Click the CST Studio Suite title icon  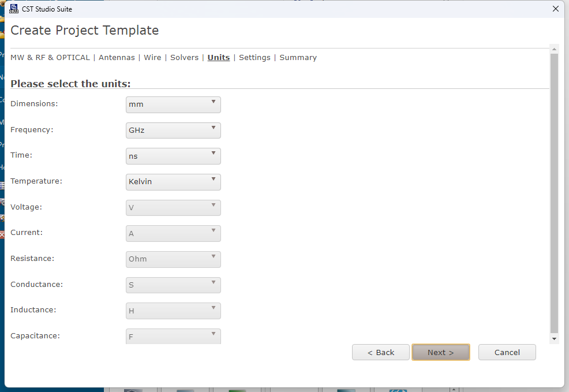click(x=14, y=9)
